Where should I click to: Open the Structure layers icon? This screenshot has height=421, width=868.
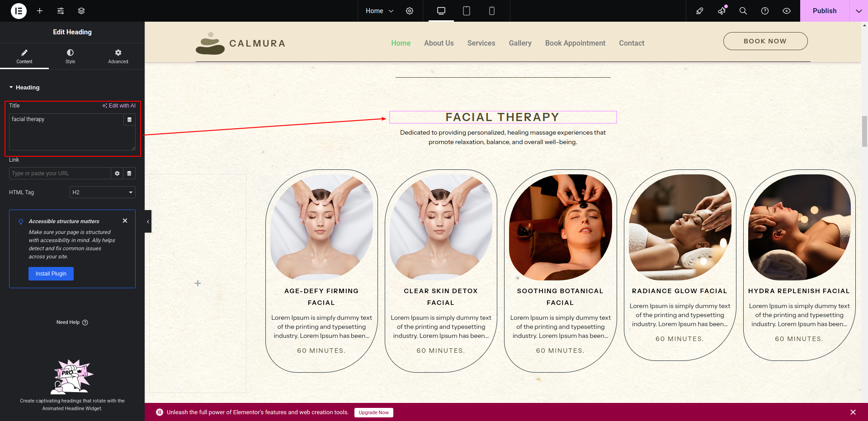(x=81, y=11)
